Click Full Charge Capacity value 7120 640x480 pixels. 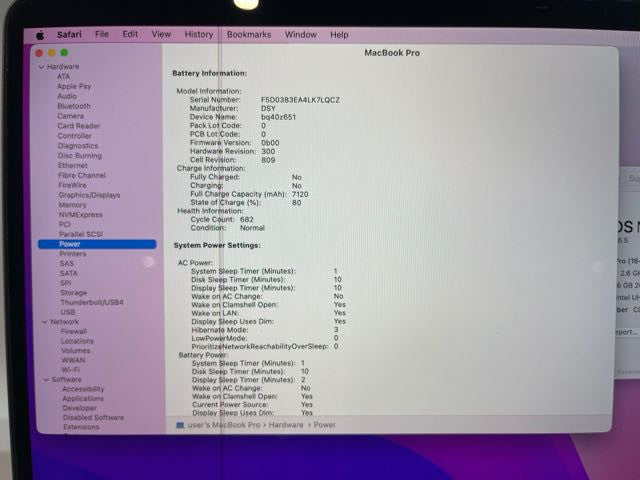(300, 194)
